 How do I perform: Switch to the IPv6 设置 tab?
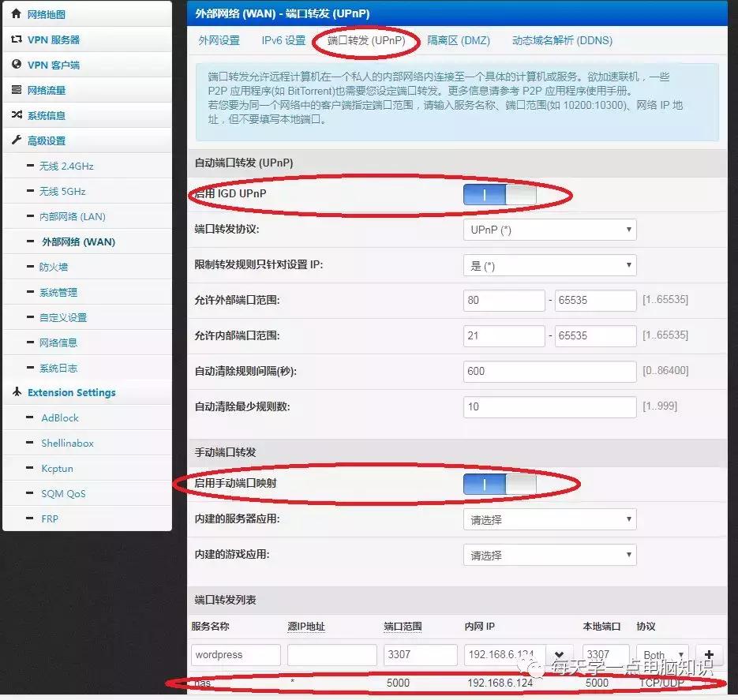(x=283, y=40)
